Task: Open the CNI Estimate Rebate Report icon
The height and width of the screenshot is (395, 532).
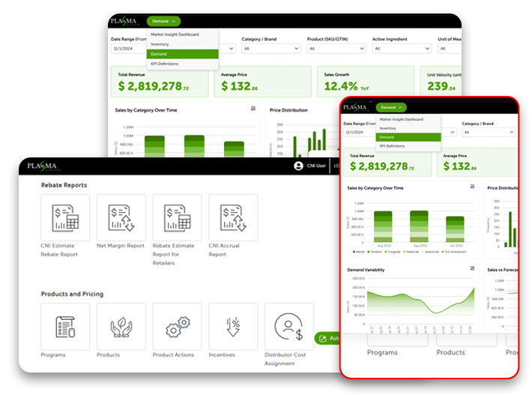Action: 65,217
